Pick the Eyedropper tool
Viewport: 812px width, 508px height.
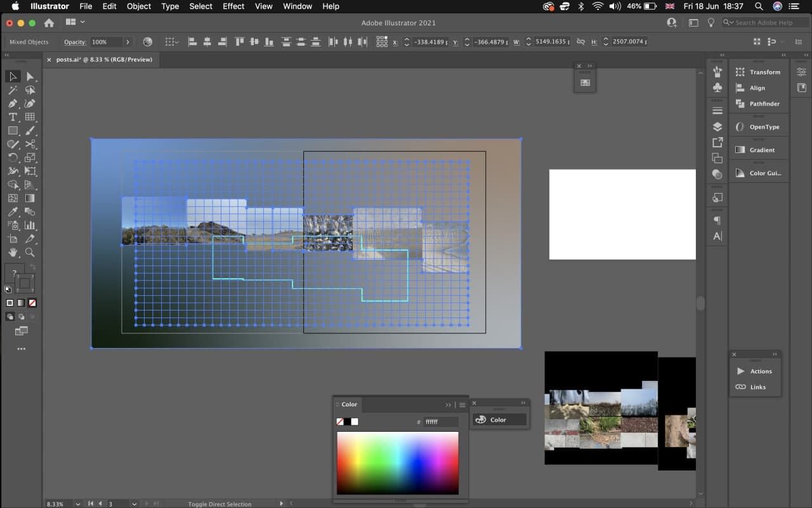point(13,212)
